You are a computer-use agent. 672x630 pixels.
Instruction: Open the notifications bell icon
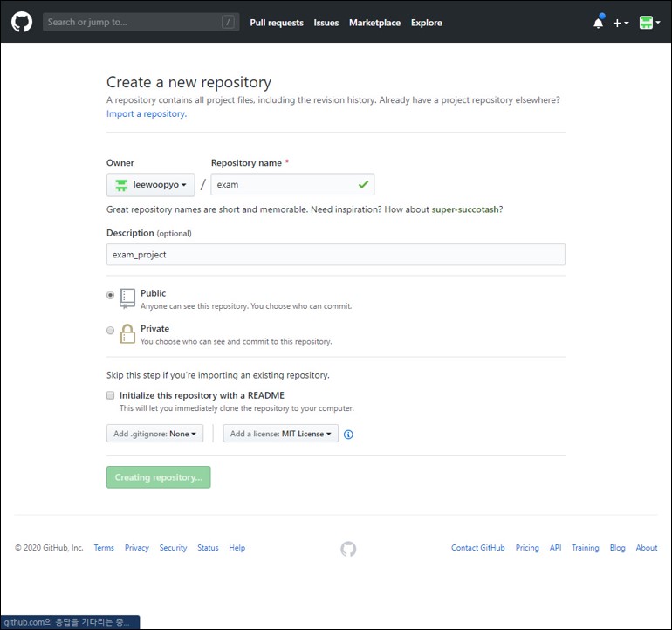pyautogui.click(x=599, y=22)
